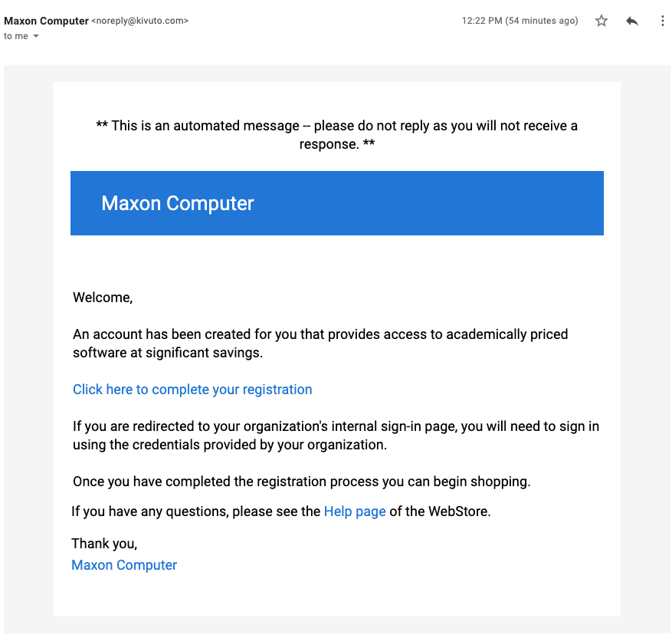Click the "Thank you," closing line

coord(104,543)
